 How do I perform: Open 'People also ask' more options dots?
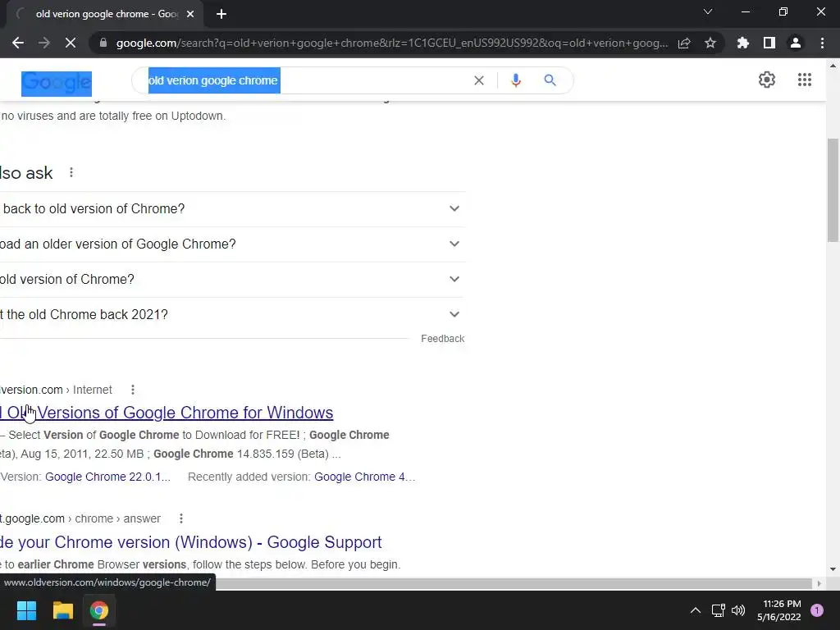pyautogui.click(x=71, y=172)
